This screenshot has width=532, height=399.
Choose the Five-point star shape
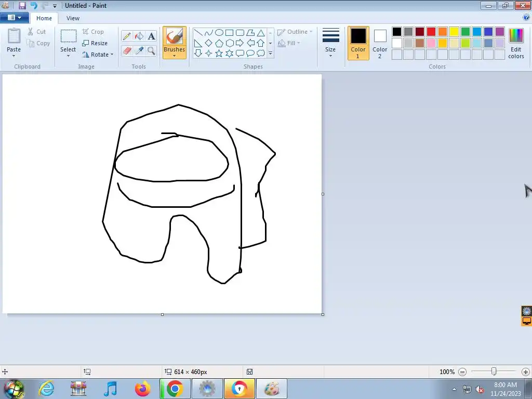pos(219,54)
